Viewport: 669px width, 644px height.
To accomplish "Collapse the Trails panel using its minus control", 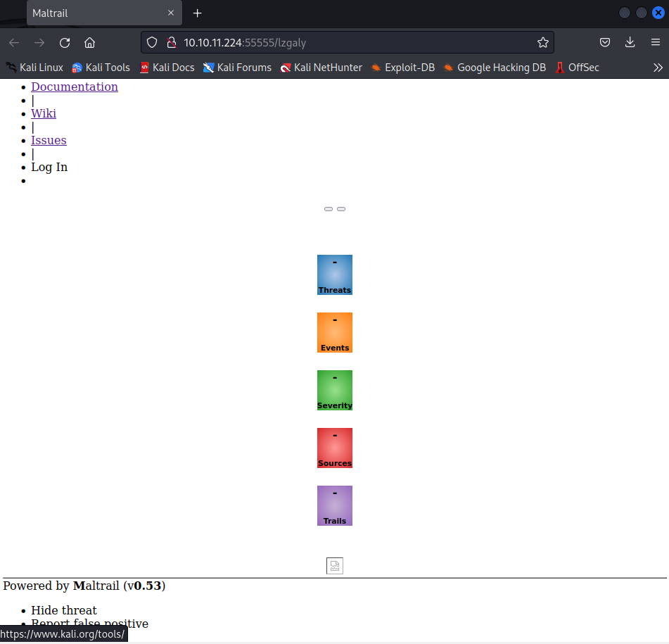I will point(334,493).
